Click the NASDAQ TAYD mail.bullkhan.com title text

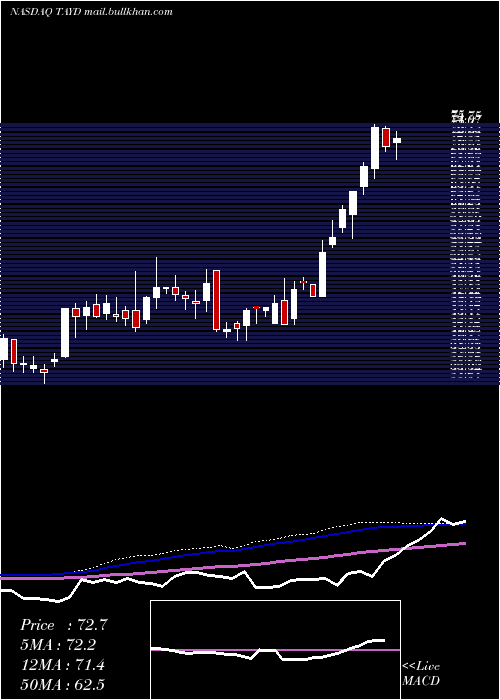pos(91,12)
